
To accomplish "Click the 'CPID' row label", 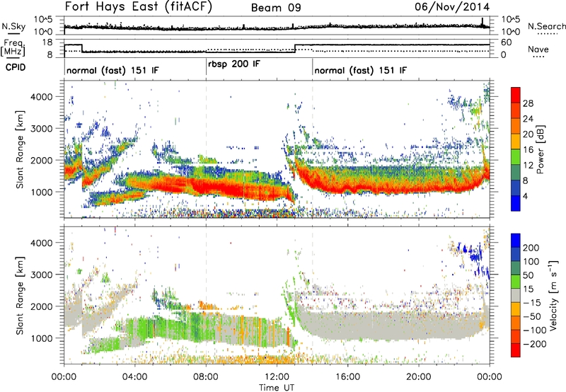I will click(16, 67).
